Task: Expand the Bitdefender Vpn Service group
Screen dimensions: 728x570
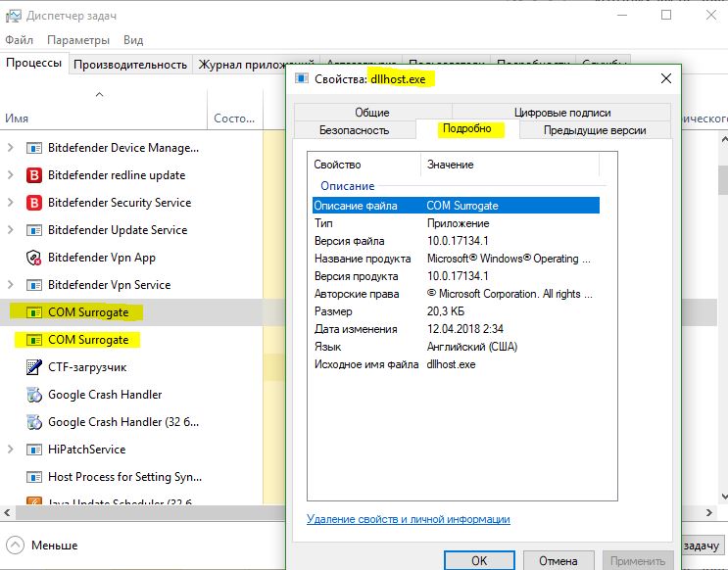Action: pos(10,285)
